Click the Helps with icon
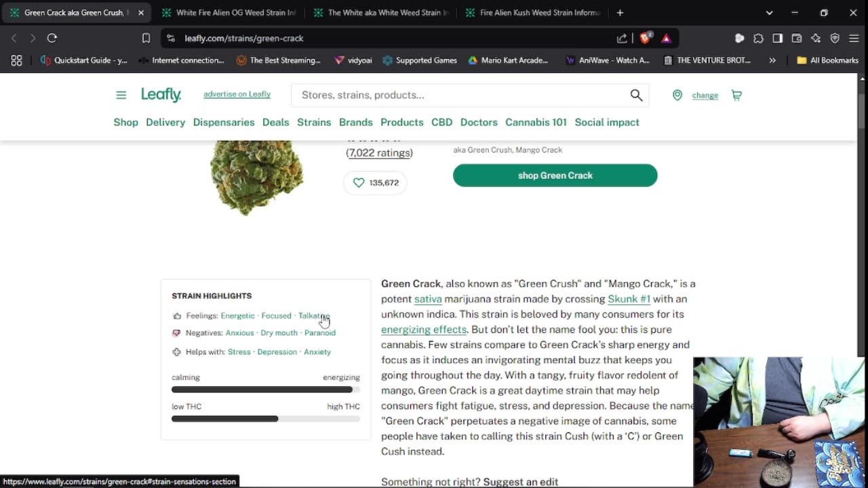The image size is (868, 488). (x=176, y=352)
